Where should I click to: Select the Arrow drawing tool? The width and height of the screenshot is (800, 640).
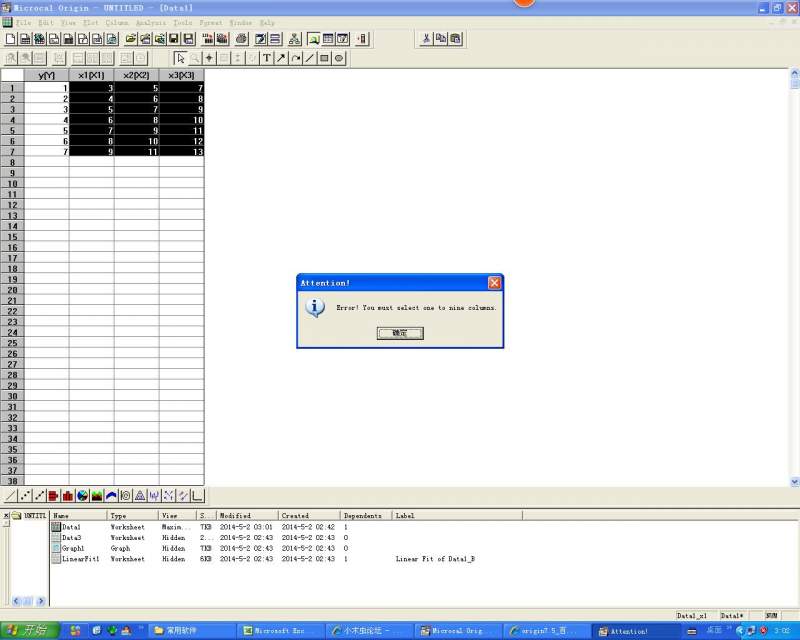[x=281, y=58]
